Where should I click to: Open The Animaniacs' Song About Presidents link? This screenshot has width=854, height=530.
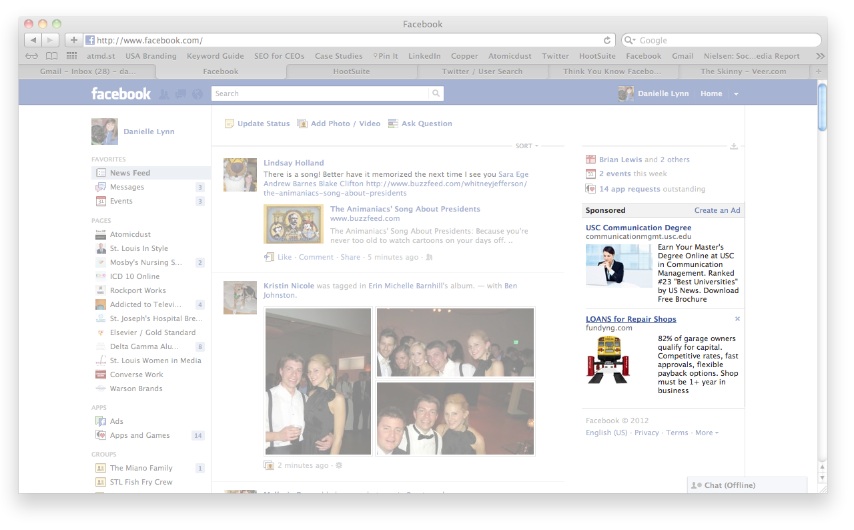[405, 209]
